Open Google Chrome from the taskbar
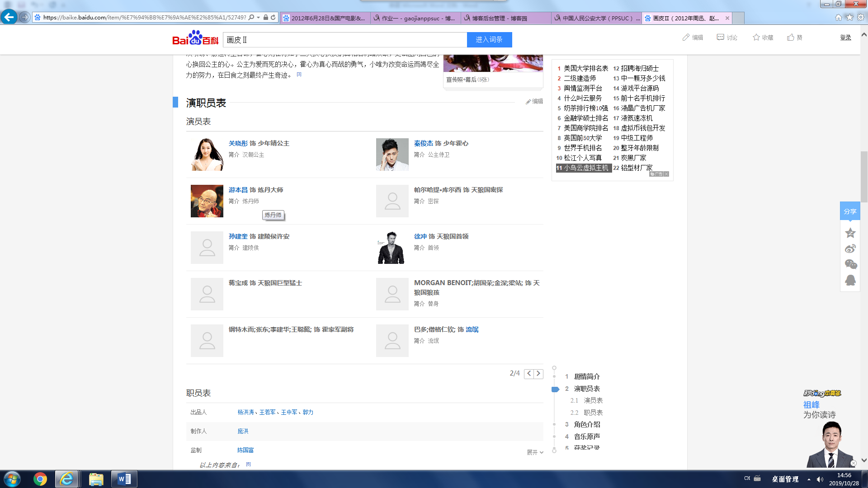 pyautogui.click(x=40, y=479)
